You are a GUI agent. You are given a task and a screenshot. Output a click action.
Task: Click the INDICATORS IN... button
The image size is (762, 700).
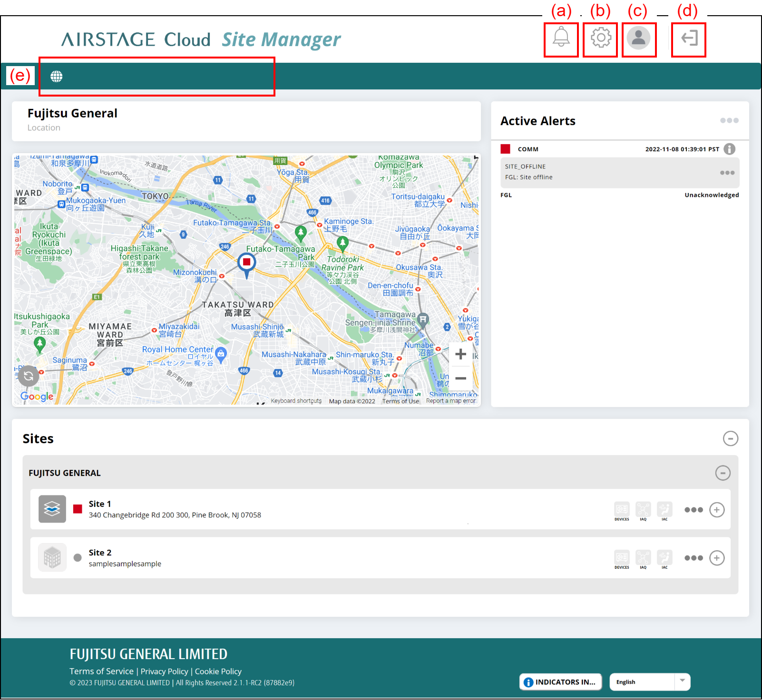coord(560,682)
